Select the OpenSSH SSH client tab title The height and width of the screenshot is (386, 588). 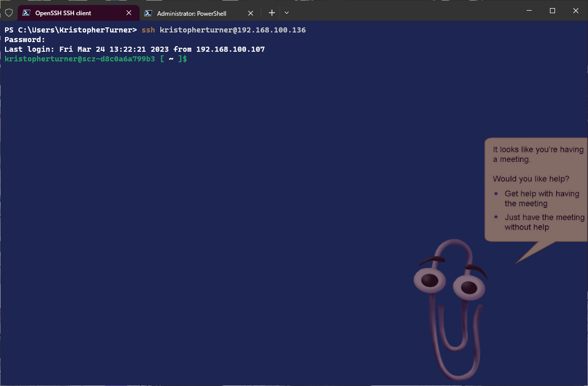[x=63, y=13]
